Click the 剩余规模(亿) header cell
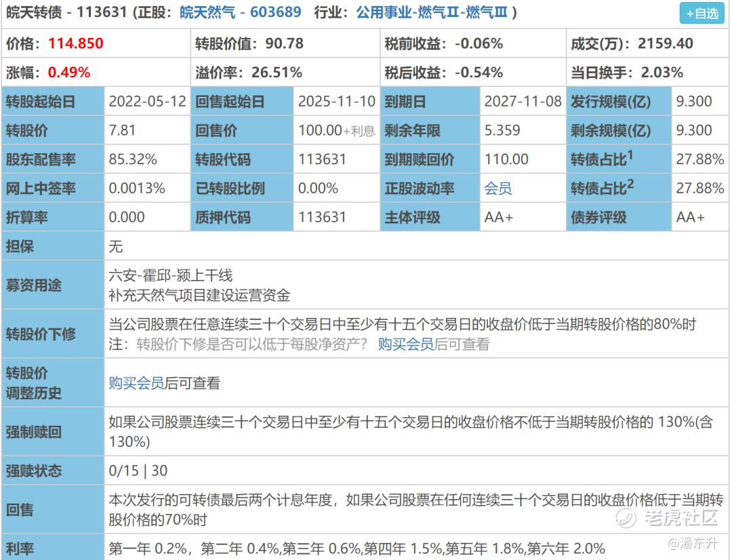 coord(619,130)
